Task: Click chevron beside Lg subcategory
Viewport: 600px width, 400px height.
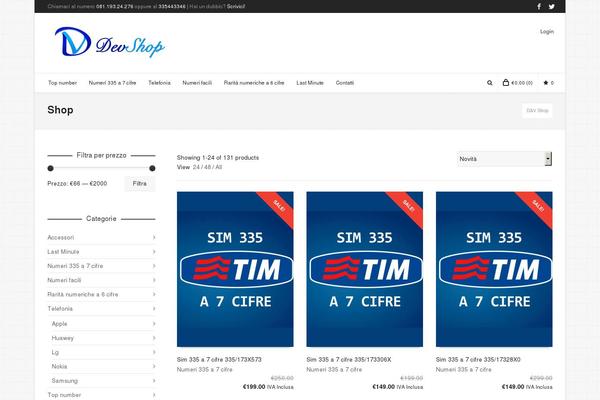Action: point(154,352)
